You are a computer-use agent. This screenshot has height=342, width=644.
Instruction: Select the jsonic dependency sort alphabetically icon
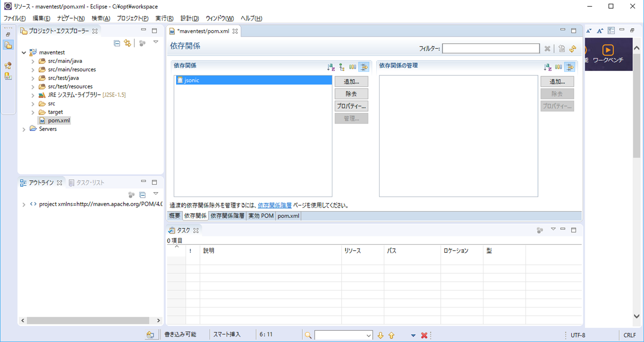click(331, 67)
